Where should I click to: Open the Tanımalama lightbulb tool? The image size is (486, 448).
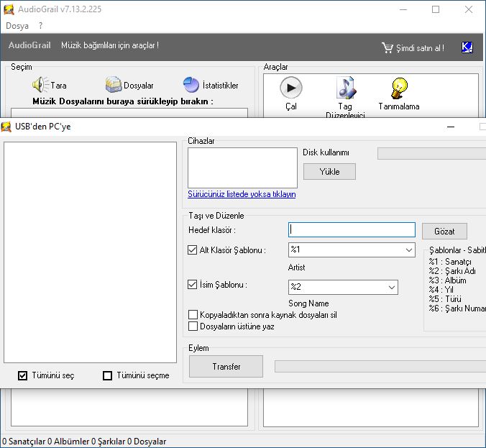click(400, 88)
